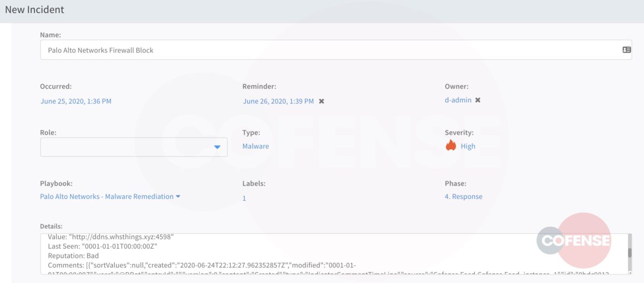Click the Name field containing Palo Alto Networks Firewall Block
Image resolution: width=644 pixels, height=283 pixels.
(322, 50)
